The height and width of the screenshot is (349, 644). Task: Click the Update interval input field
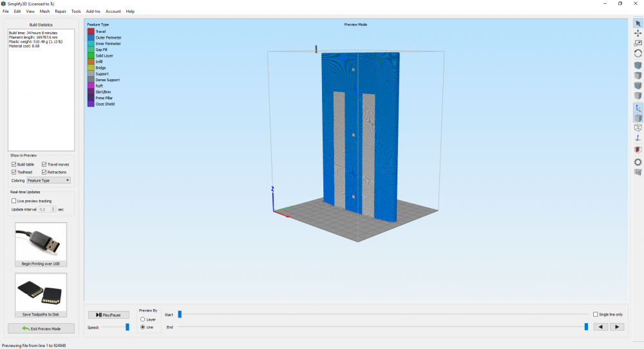[45, 209]
